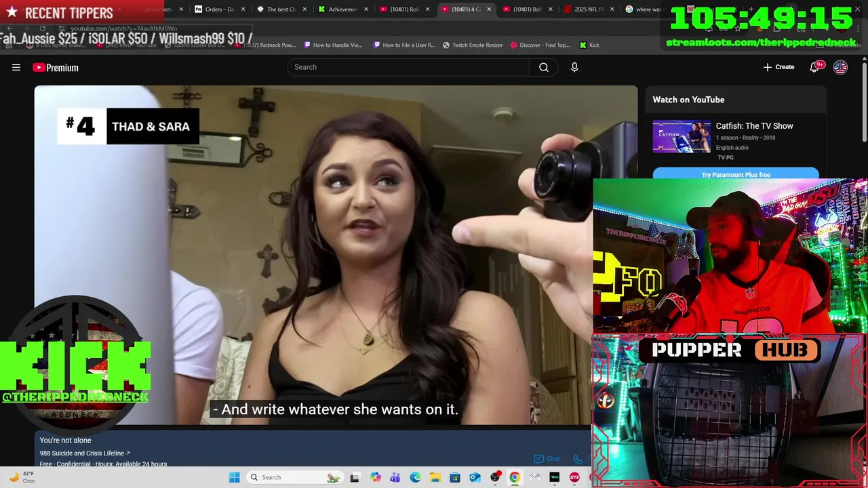Click the Chat option in crisis panel
The image size is (868, 488).
[547, 459]
